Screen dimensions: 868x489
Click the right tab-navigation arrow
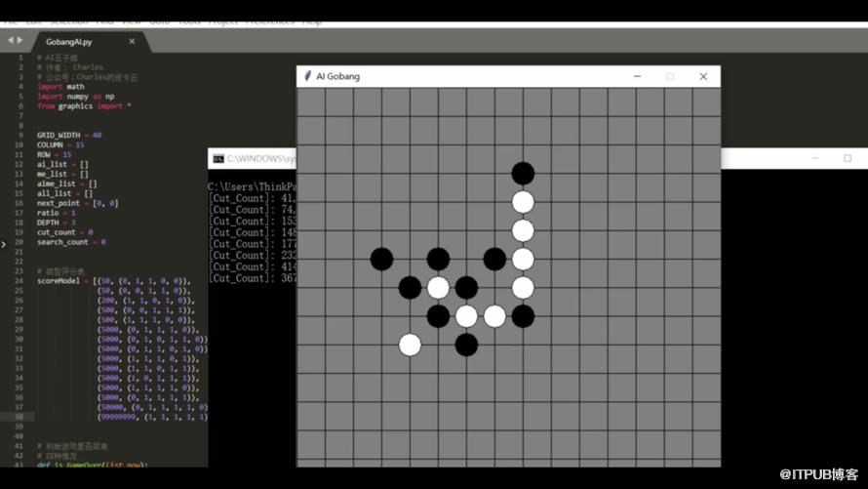[x=20, y=40]
